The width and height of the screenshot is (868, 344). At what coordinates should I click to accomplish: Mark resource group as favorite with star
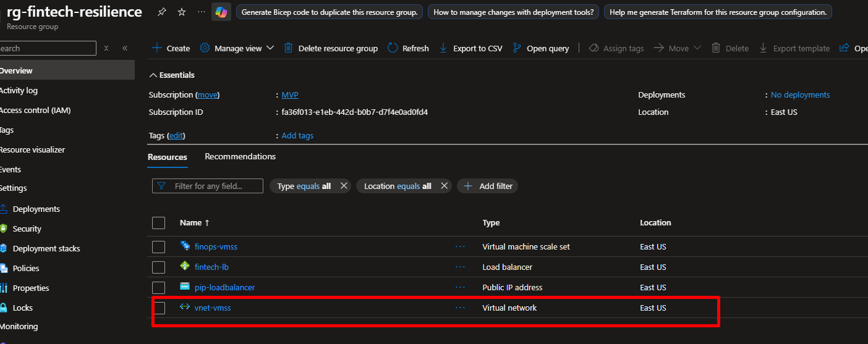[182, 12]
